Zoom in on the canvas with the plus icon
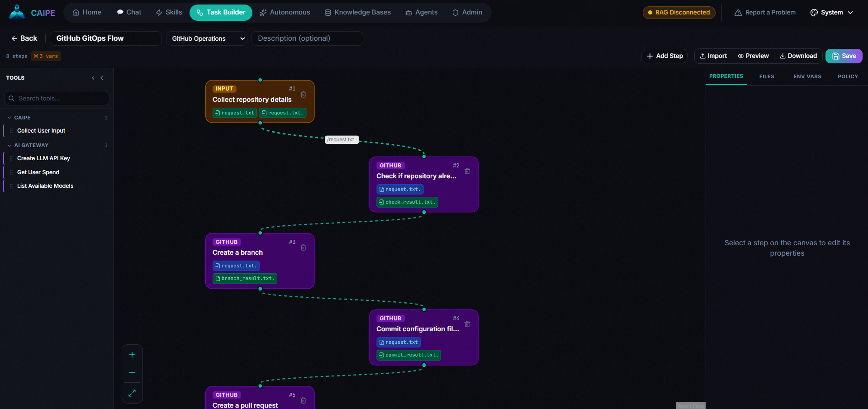Image resolution: width=868 pixels, height=409 pixels. [x=132, y=355]
